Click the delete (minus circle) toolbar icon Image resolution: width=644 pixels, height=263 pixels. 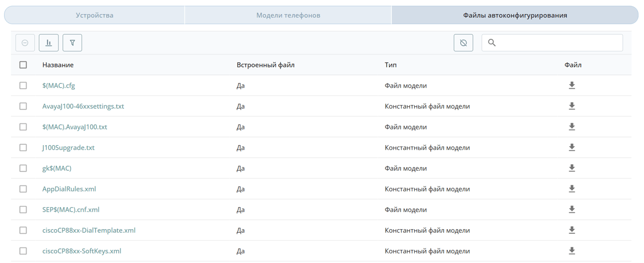coord(25,43)
